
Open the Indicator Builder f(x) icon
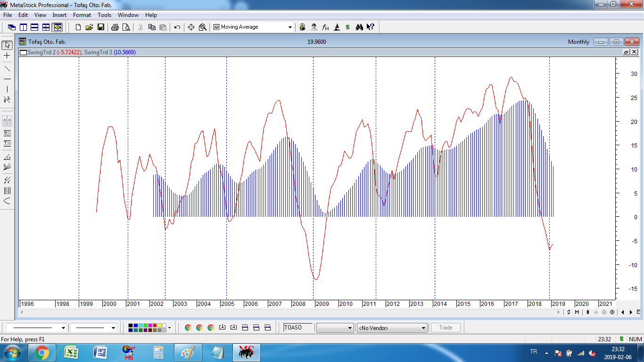pyautogui.click(x=325, y=27)
